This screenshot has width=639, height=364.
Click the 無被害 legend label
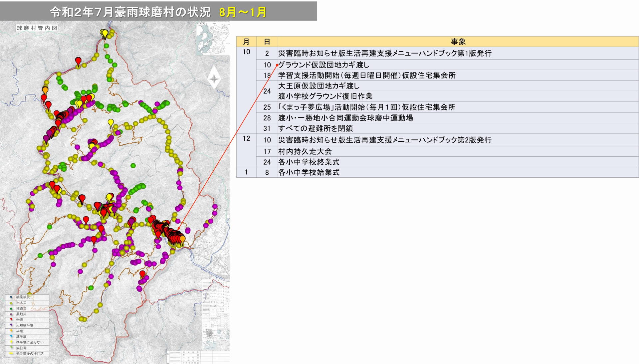(21, 348)
